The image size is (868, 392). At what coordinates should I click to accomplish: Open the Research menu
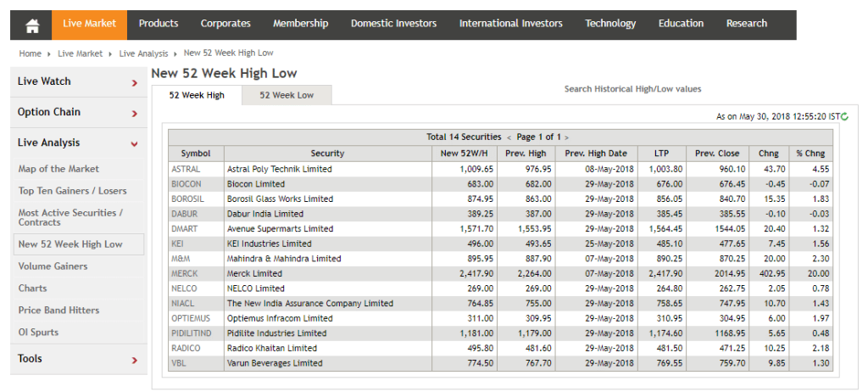(x=747, y=23)
